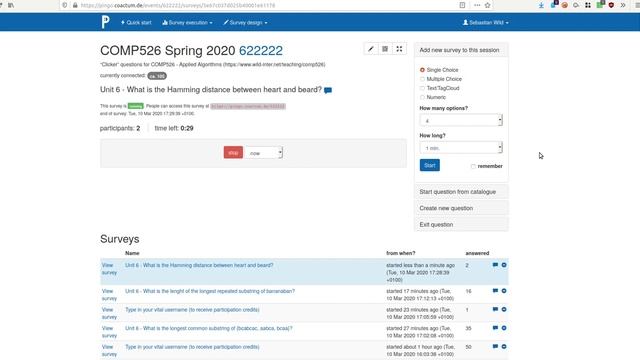This screenshot has width=640, height=360.
Task: Click 'Add new survey to this session' header
Action: pyautogui.click(x=461, y=50)
